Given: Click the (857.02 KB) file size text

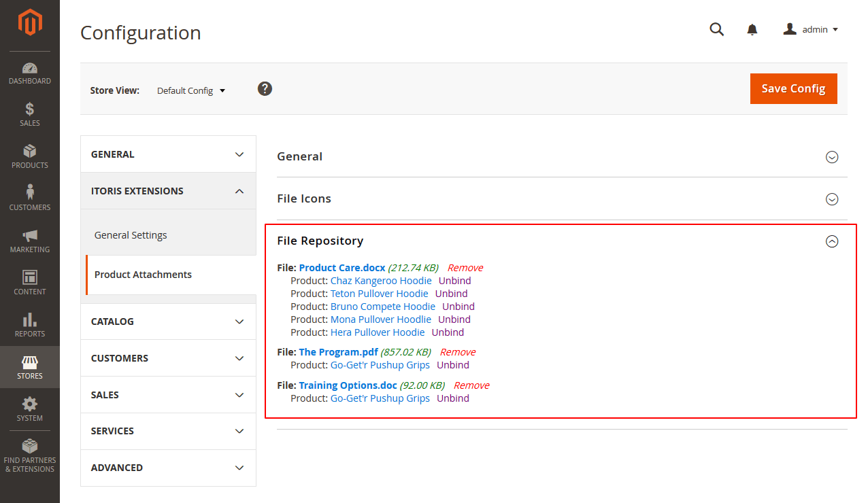Looking at the screenshot, I should click(x=405, y=352).
